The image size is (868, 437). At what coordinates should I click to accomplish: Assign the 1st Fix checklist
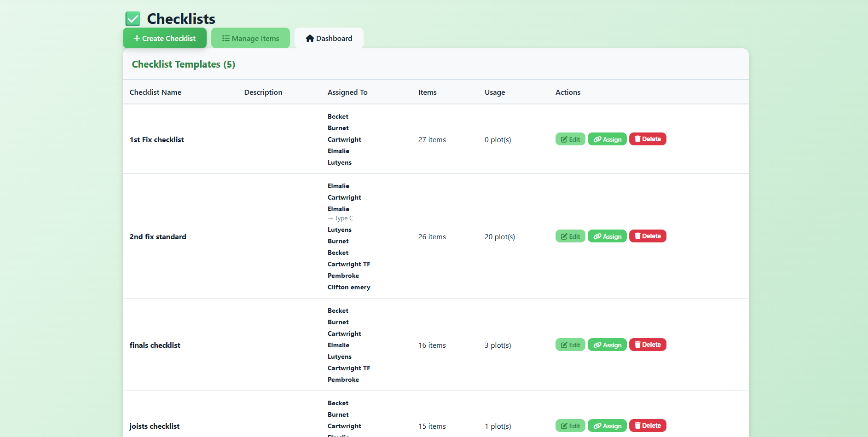(x=607, y=139)
